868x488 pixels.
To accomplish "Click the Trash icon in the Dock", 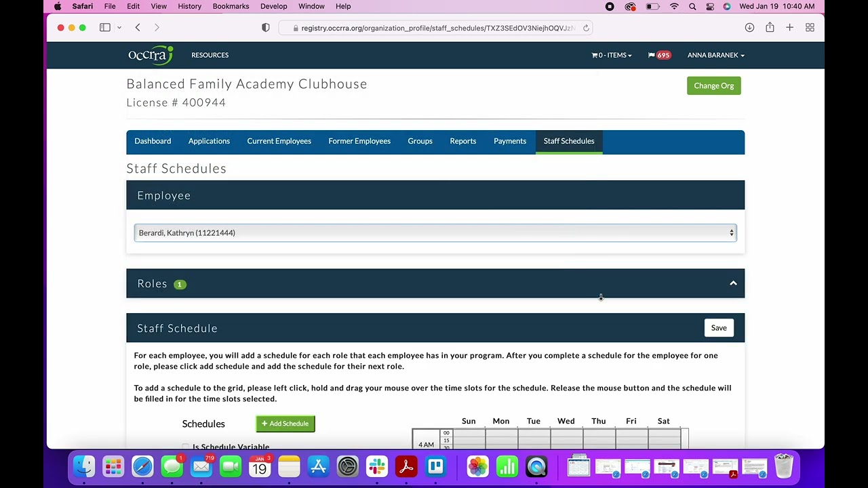I will pyautogui.click(x=783, y=467).
